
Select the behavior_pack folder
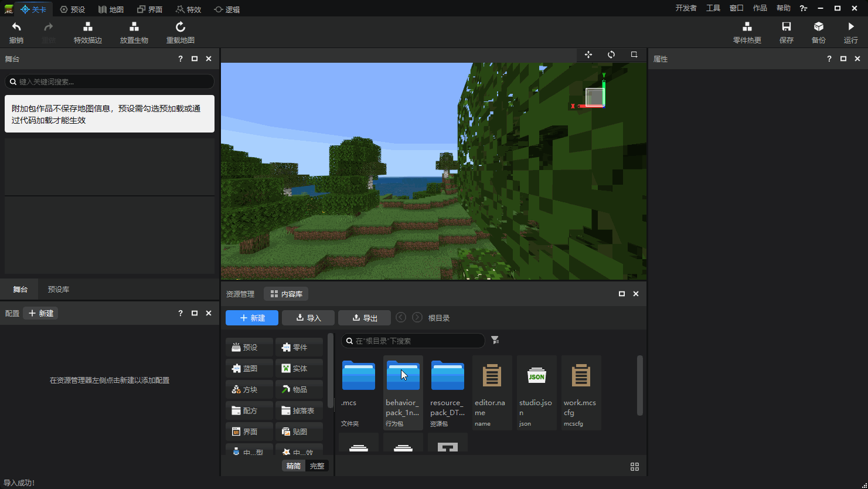coord(403,392)
